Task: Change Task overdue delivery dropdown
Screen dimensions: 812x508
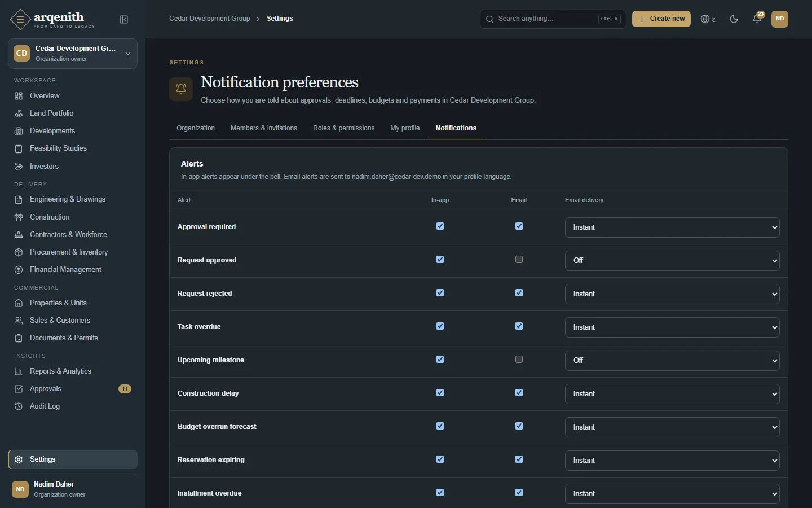Action: [672, 327]
